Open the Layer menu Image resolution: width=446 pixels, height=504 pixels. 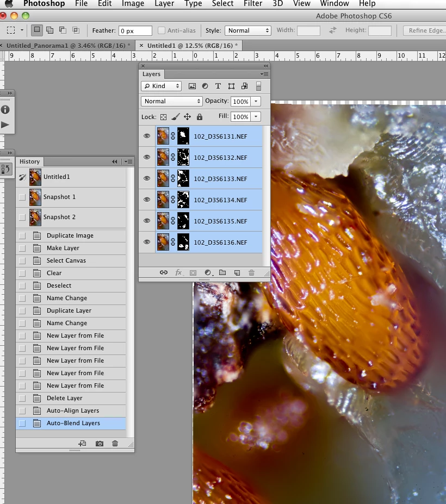(164, 4)
